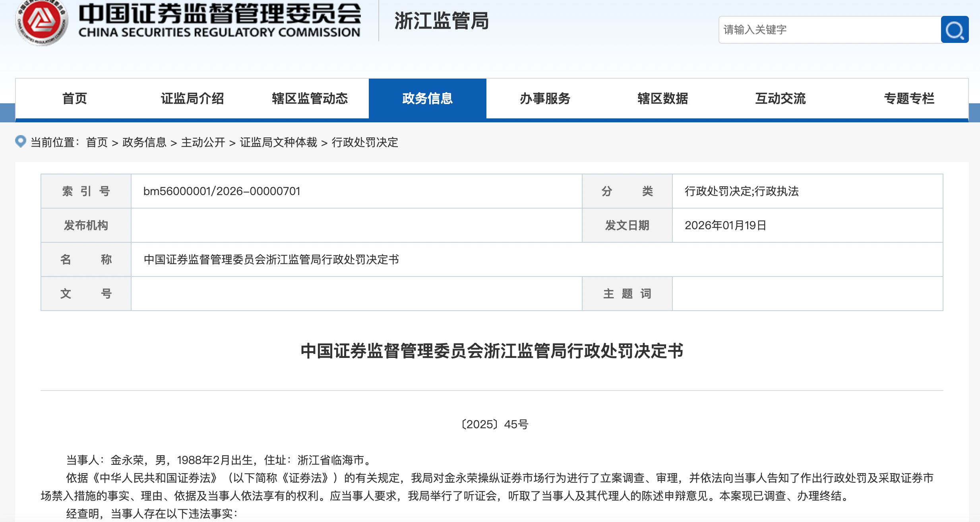The height and width of the screenshot is (522, 980).
Task: Click the magnifier search button
Action: (954, 30)
